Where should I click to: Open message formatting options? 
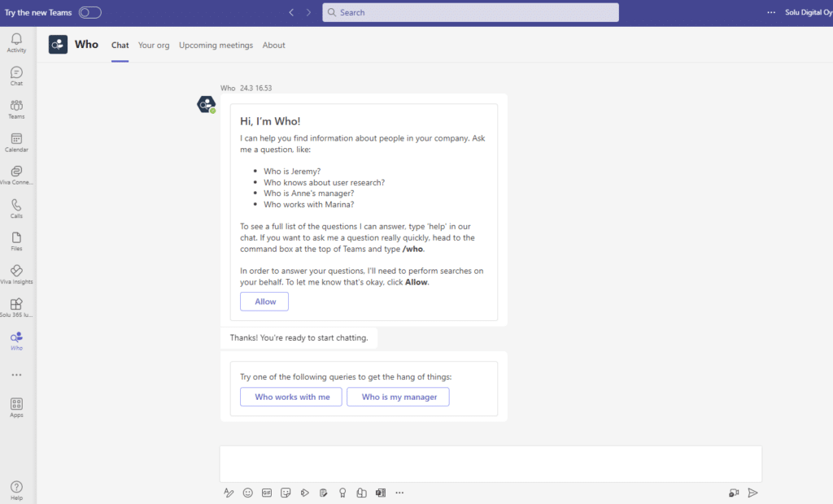click(x=229, y=493)
